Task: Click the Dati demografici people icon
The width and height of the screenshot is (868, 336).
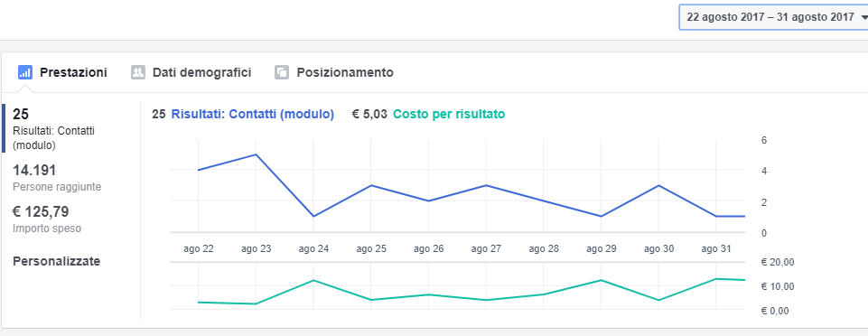Action: tap(138, 72)
